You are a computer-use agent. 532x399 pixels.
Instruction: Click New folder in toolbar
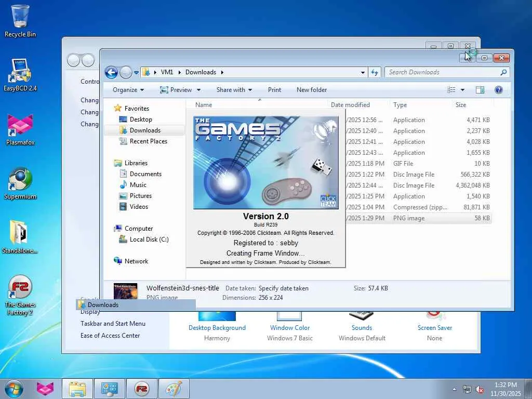(312, 90)
